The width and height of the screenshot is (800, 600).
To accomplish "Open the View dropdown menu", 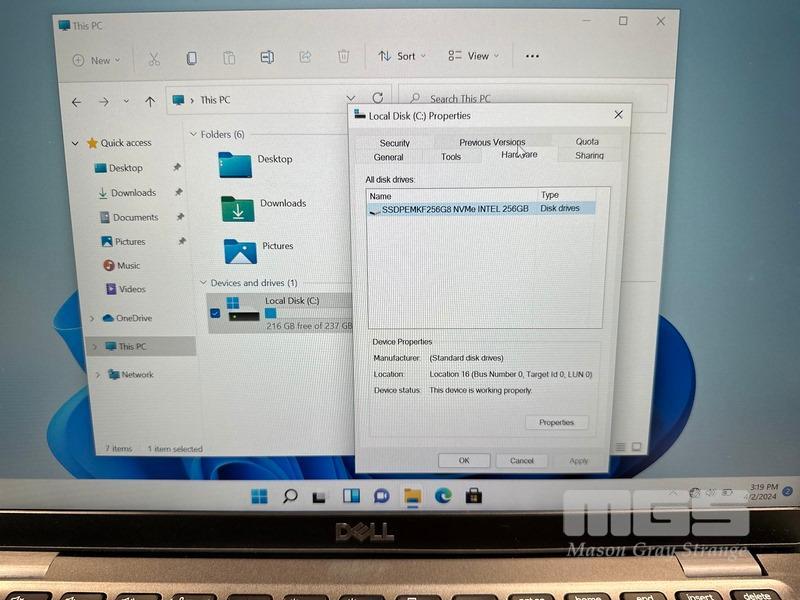I will 469,56.
